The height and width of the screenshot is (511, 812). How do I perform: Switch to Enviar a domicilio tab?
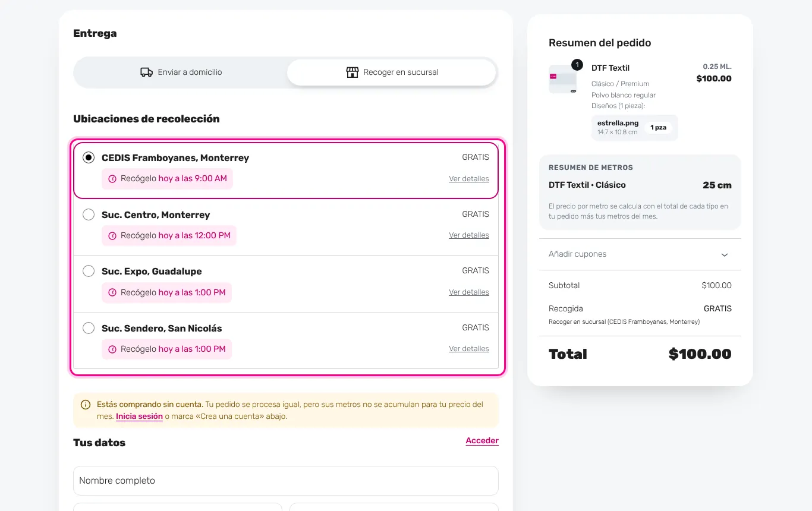[x=181, y=72]
